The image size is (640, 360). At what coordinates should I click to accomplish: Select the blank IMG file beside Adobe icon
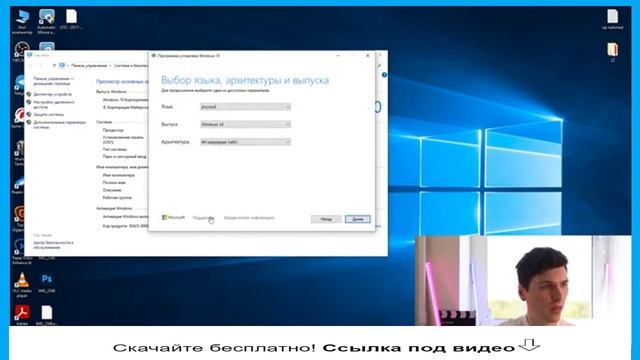click(47, 315)
